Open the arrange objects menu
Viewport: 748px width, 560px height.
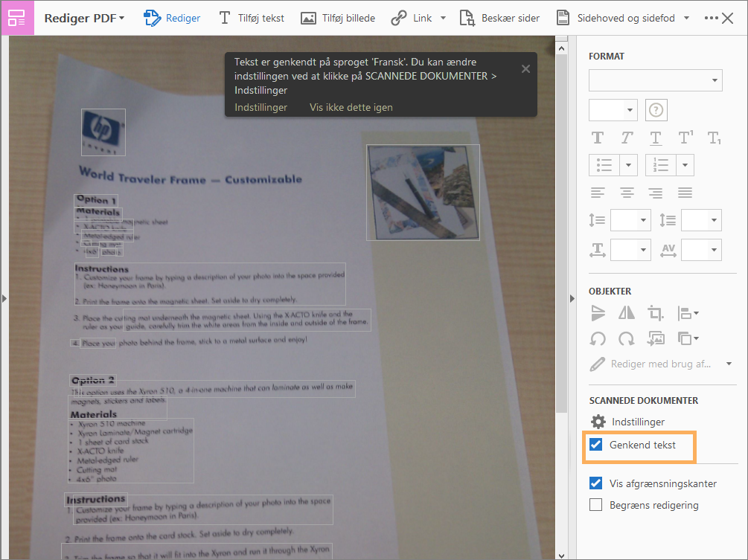click(x=688, y=338)
